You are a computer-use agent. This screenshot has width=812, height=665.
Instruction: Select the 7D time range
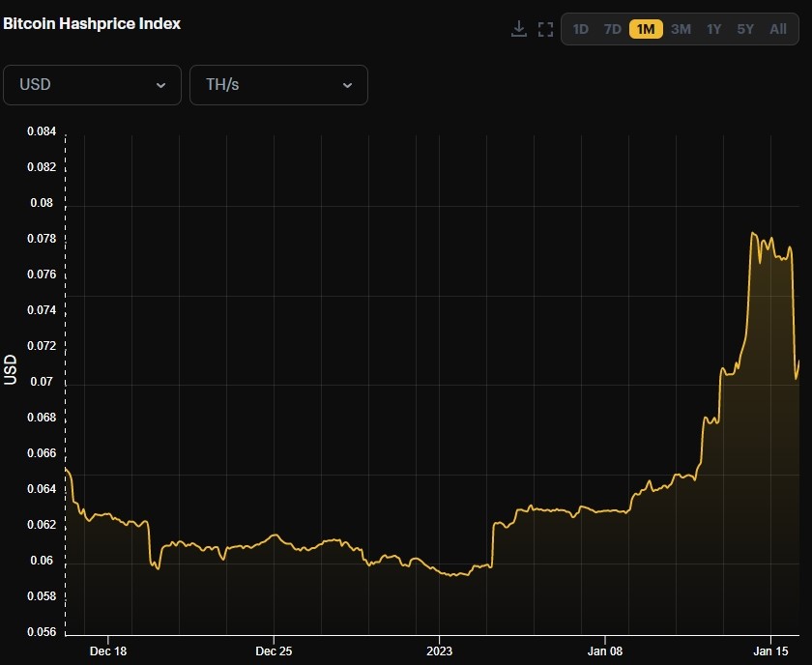[x=613, y=29]
